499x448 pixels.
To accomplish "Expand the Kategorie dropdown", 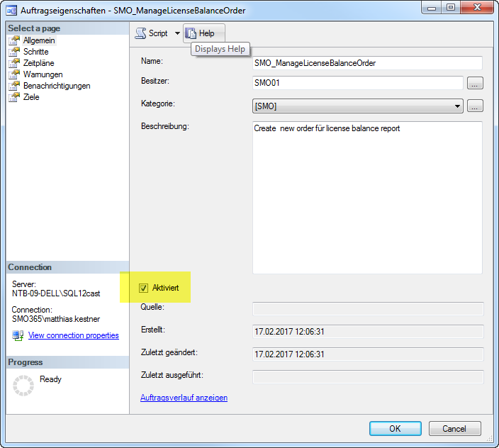I will pos(457,106).
